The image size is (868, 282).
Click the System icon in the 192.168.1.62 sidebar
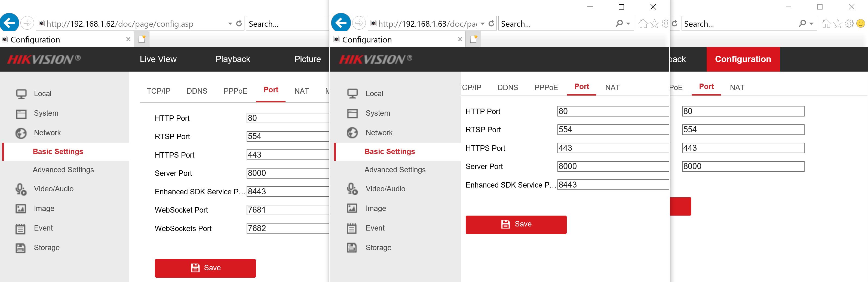coord(21,114)
